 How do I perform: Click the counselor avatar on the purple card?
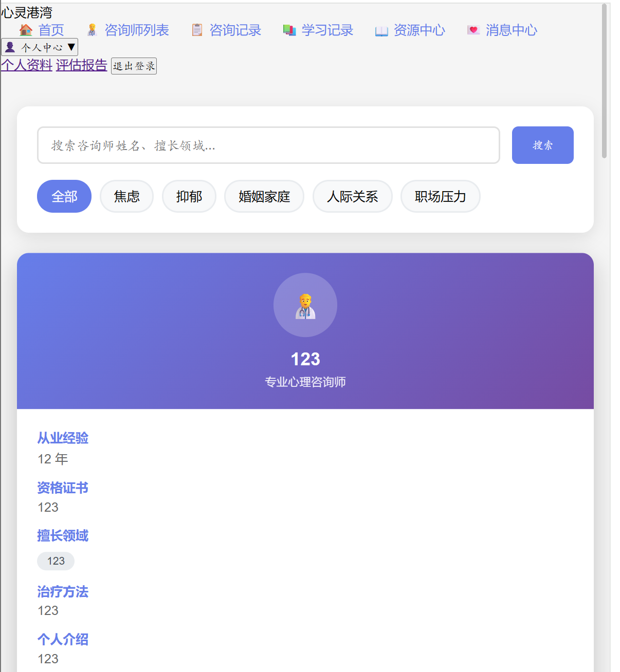pos(305,305)
